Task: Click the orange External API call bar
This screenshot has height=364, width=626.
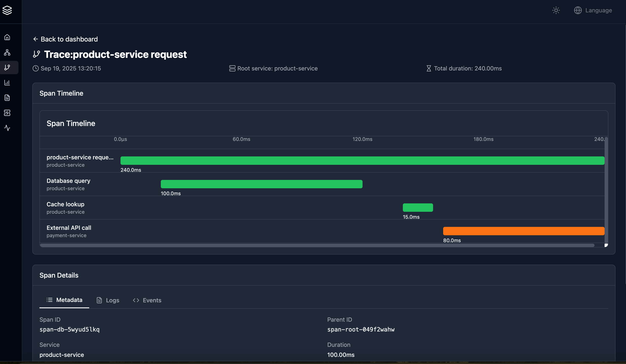Action: (x=523, y=231)
